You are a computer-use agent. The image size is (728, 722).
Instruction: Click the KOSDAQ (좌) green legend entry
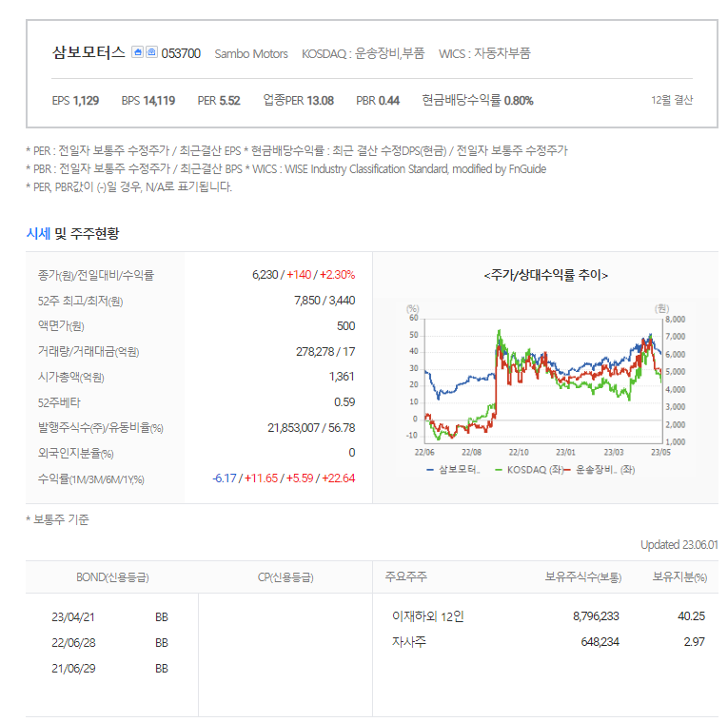click(x=529, y=470)
